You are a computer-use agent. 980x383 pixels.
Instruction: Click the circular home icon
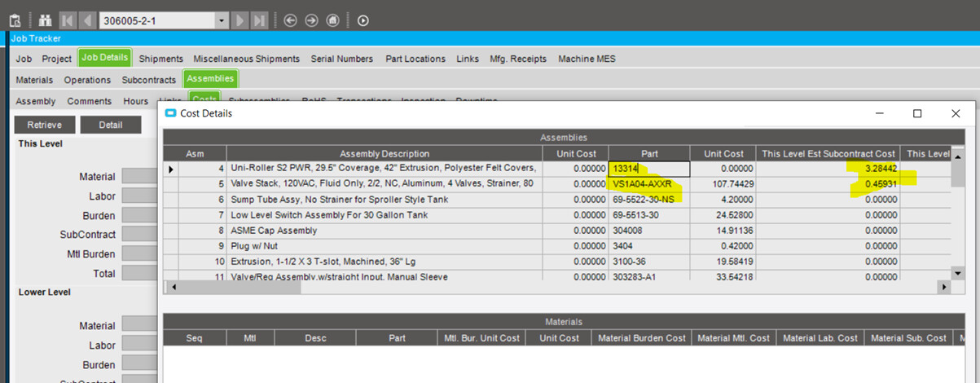[x=332, y=20]
